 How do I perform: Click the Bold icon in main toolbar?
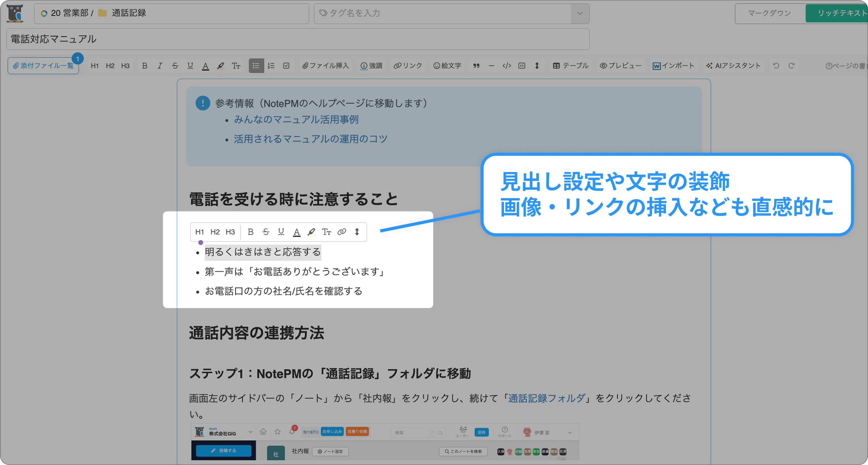click(145, 66)
